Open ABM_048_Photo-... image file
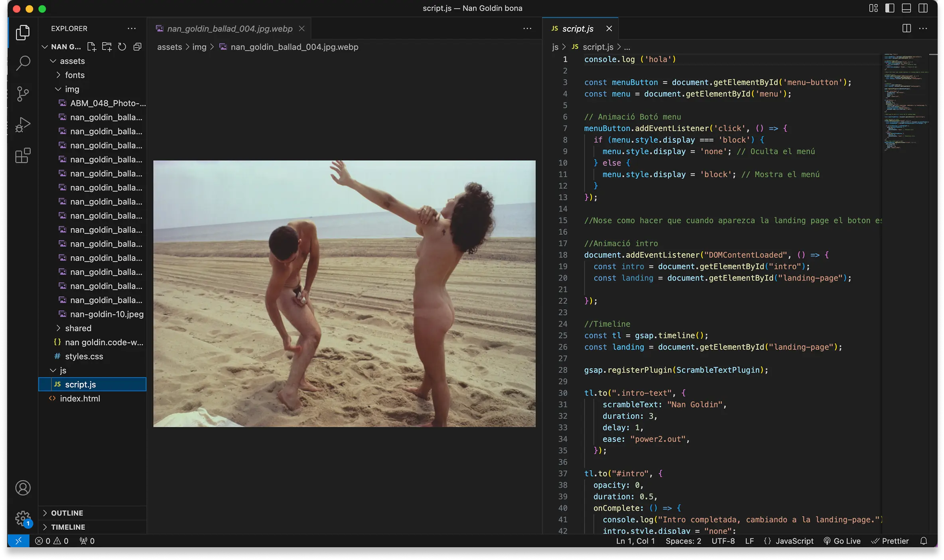Image resolution: width=944 pixels, height=560 pixels. tap(93, 103)
